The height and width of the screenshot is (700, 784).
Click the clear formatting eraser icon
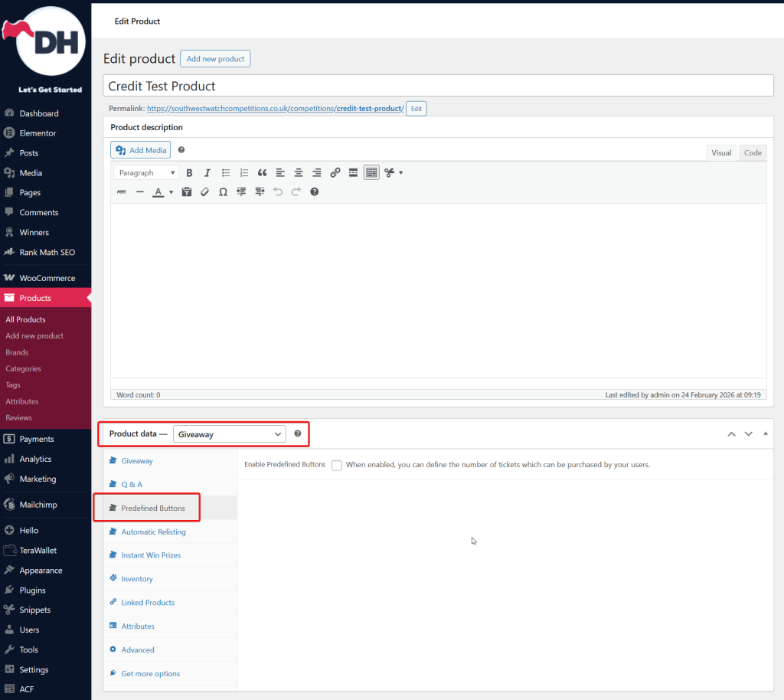204,191
